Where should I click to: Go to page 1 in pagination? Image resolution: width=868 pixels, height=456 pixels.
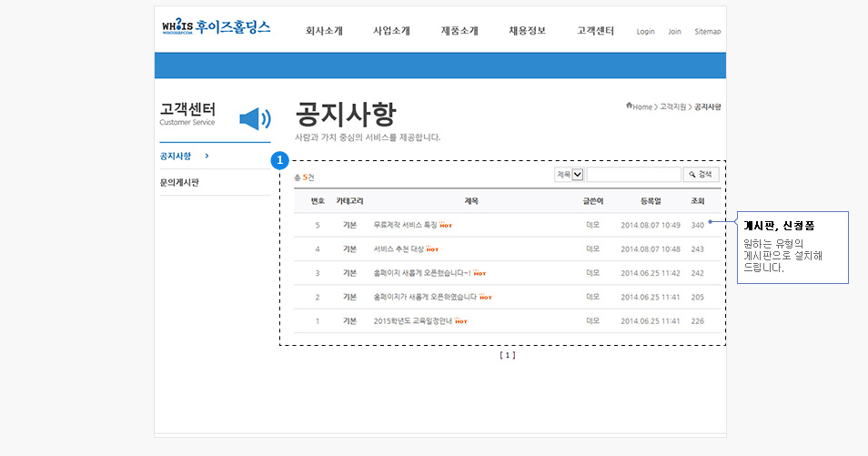(507, 356)
